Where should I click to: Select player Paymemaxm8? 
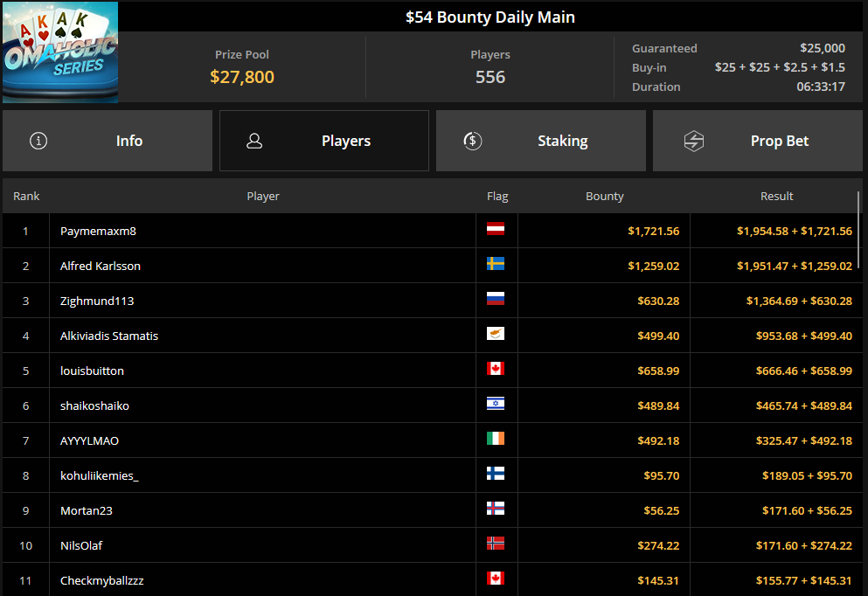[98, 231]
